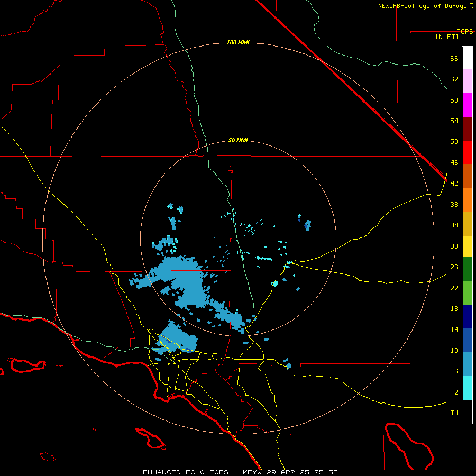
Task: Click the 2 value on the scale
Action: pyautogui.click(x=456, y=392)
